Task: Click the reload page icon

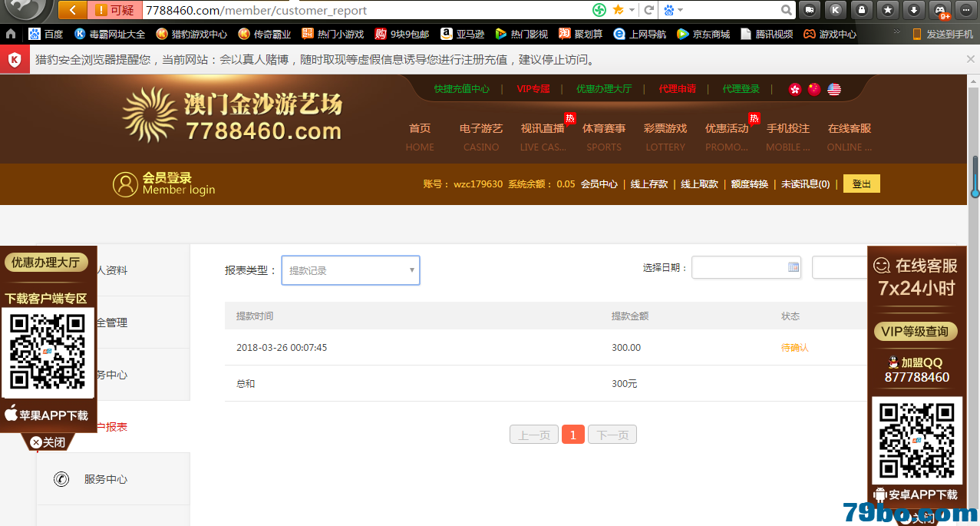Action: pos(649,10)
